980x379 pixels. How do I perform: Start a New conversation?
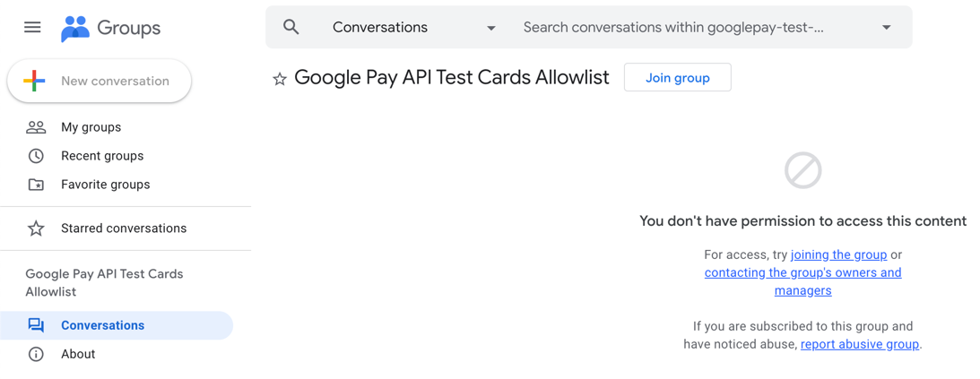[100, 82]
